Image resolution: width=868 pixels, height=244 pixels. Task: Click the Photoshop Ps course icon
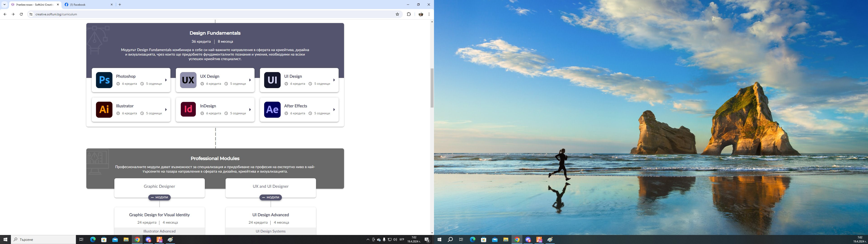pyautogui.click(x=104, y=80)
